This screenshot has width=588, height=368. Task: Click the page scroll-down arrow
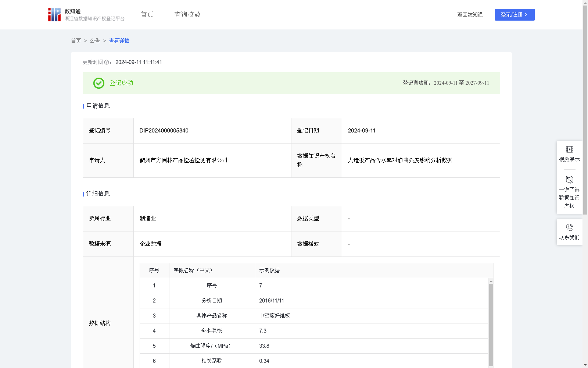point(585,365)
